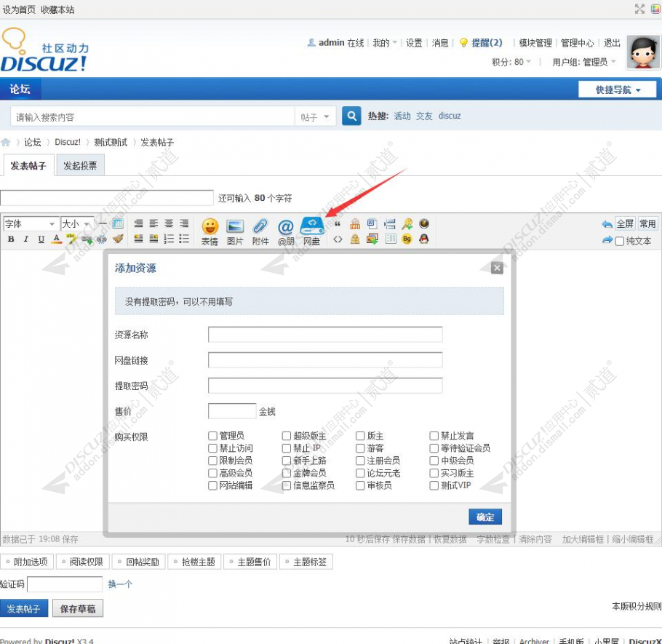This screenshot has width=662, height=644.
Task: Go to home via breadcrumb house icon
Action: [x=6, y=143]
